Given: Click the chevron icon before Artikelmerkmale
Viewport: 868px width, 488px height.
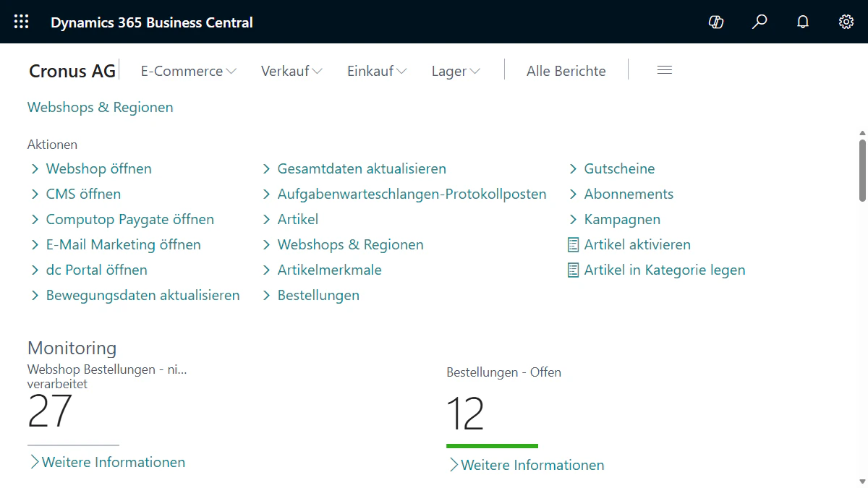Looking at the screenshot, I should point(266,270).
